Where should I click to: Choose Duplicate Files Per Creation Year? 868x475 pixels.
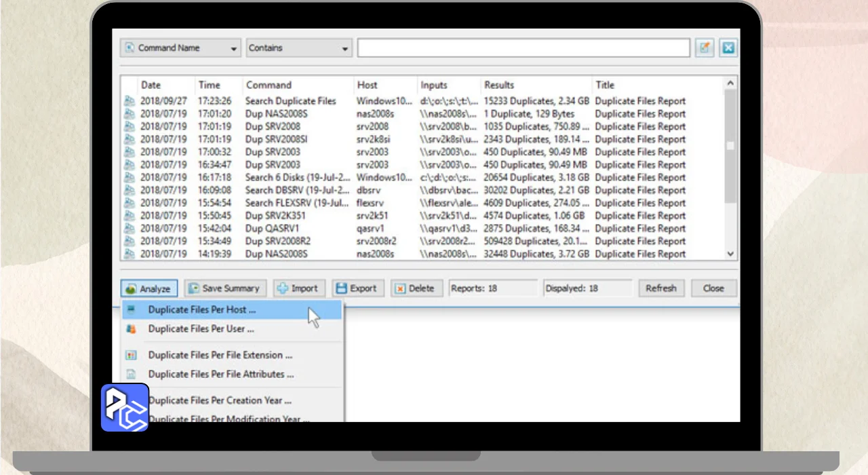tap(220, 400)
